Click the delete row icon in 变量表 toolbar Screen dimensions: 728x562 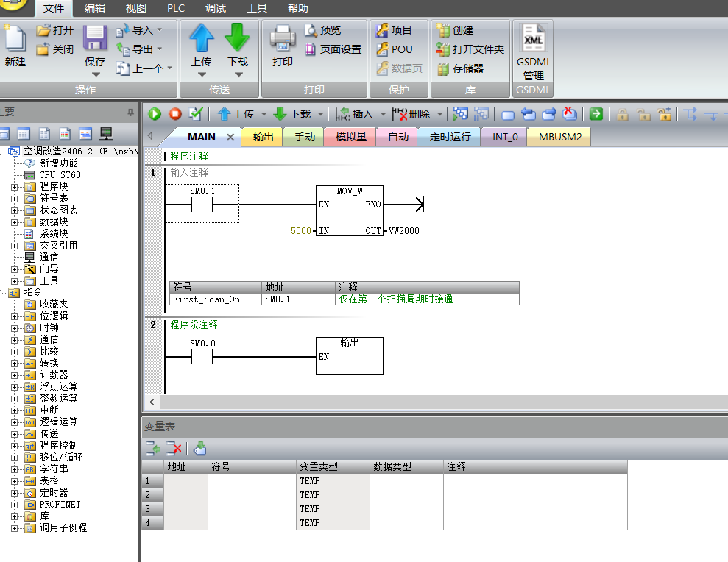coord(174,448)
